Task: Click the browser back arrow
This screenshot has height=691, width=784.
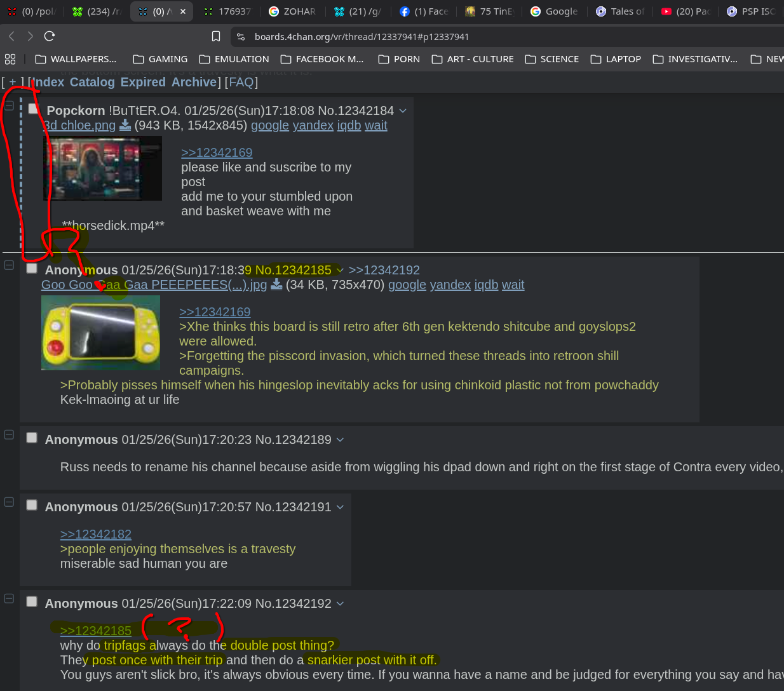Action: [x=11, y=36]
